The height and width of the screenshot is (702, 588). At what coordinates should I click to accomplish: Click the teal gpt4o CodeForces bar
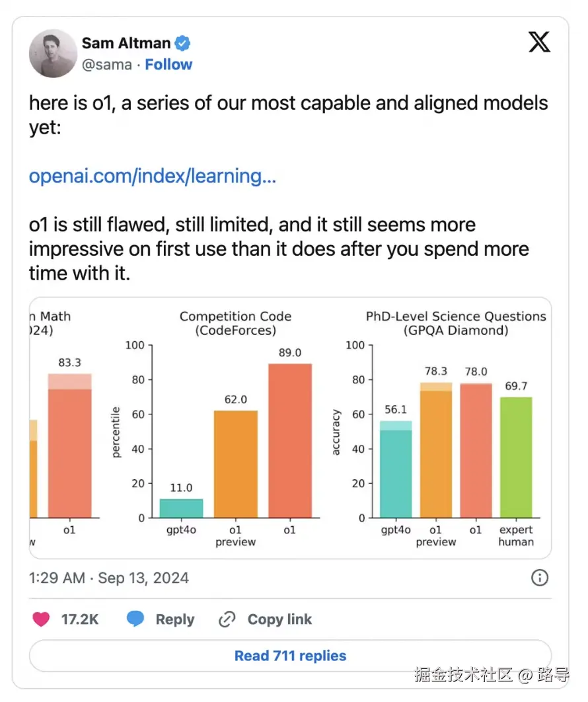coord(181,508)
